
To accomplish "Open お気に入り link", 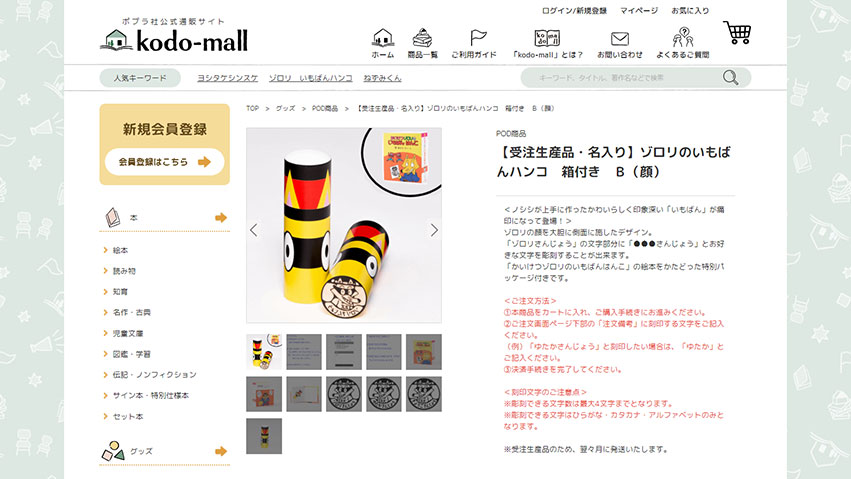I will pyautogui.click(x=690, y=10).
